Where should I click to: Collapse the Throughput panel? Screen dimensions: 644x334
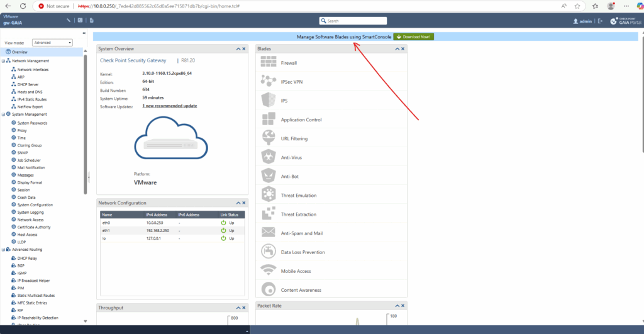click(x=238, y=308)
